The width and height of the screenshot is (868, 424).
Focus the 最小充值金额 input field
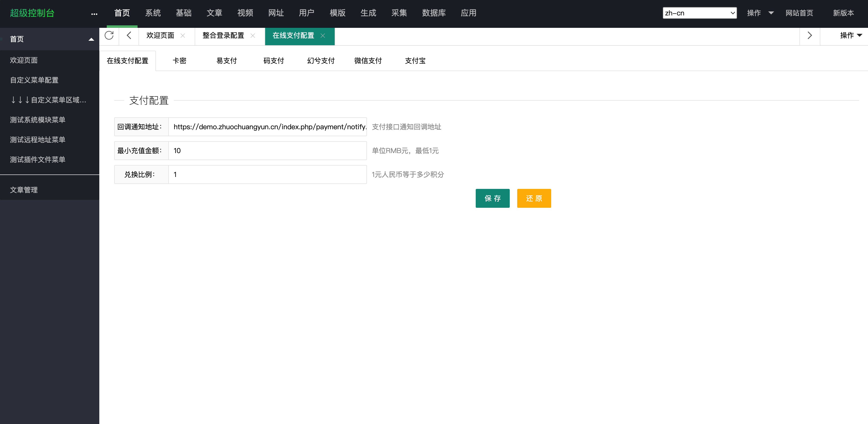[x=268, y=150]
